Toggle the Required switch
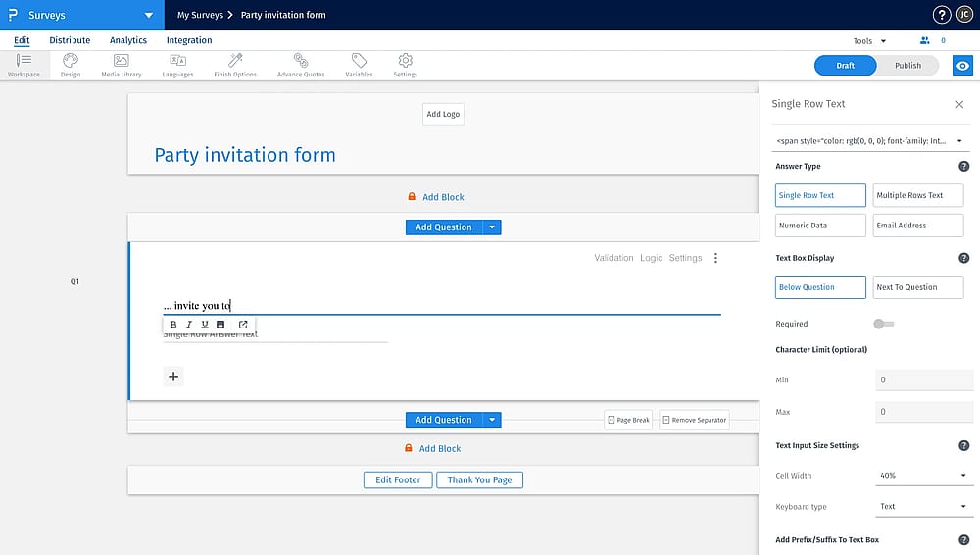This screenshot has height=555, width=980. (884, 324)
